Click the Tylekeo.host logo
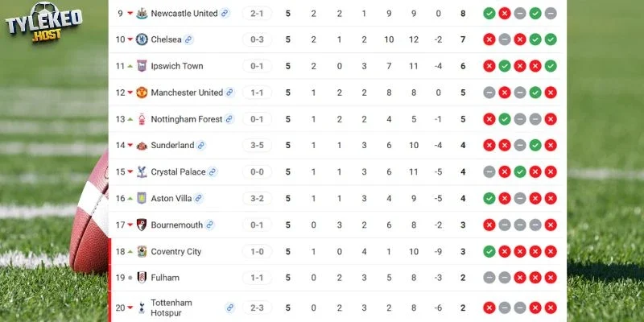 pos(44,23)
